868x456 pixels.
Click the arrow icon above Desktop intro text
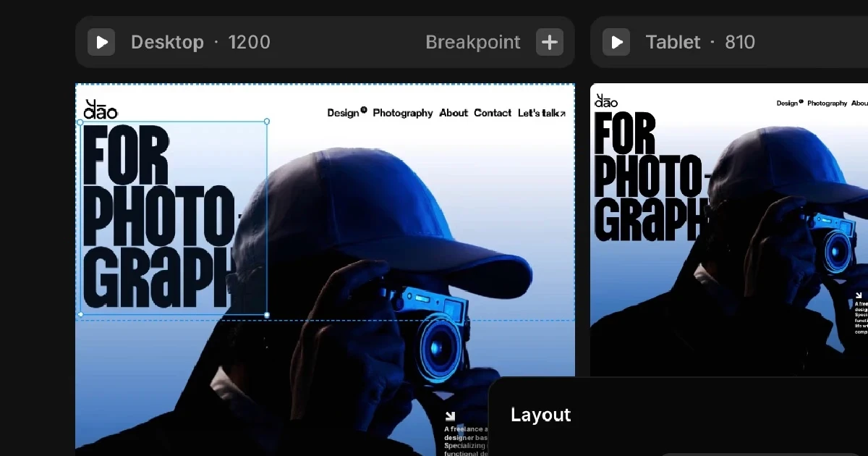tap(450, 416)
